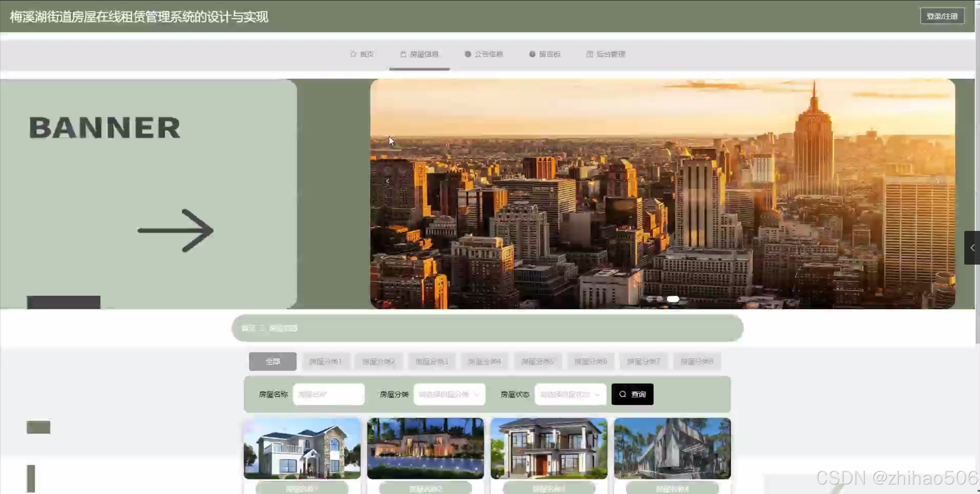Select the 房屋分类1 filter
The width and height of the screenshot is (980, 494).
[326, 361]
